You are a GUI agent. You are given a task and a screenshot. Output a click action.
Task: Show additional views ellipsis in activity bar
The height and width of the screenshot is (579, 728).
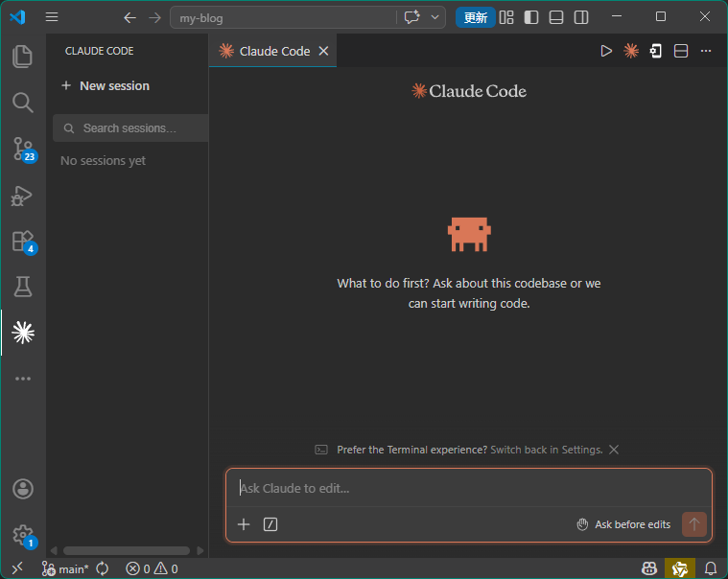tap(23, 379)
